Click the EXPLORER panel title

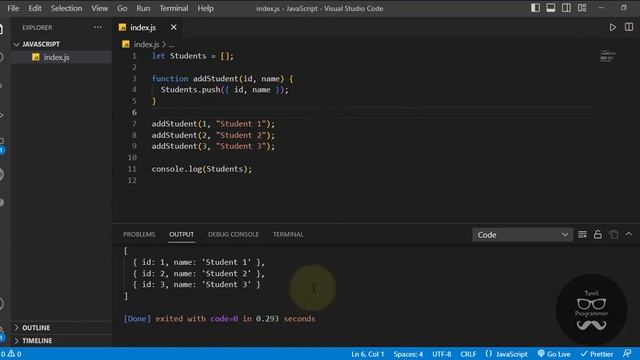37,28
